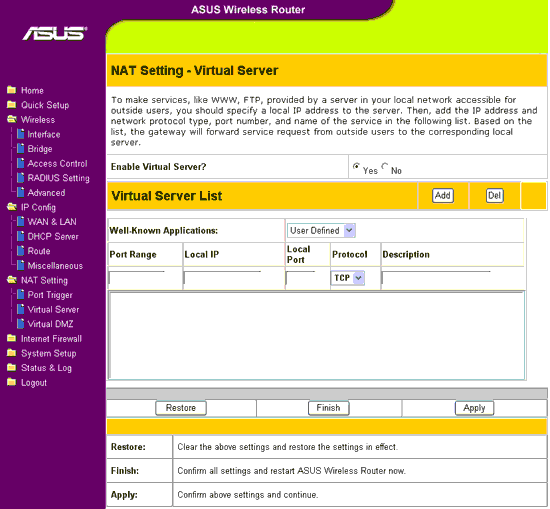Click the Advanced page icon
This screenshot has height=509, width=550.
pos(21,193)
